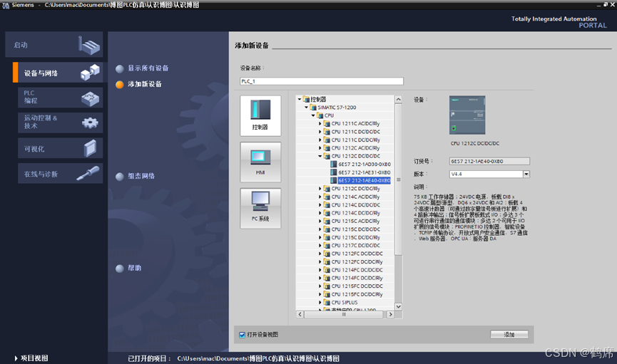Click the 添加 add button
This screenshot has width=617, height=364.
509,335
